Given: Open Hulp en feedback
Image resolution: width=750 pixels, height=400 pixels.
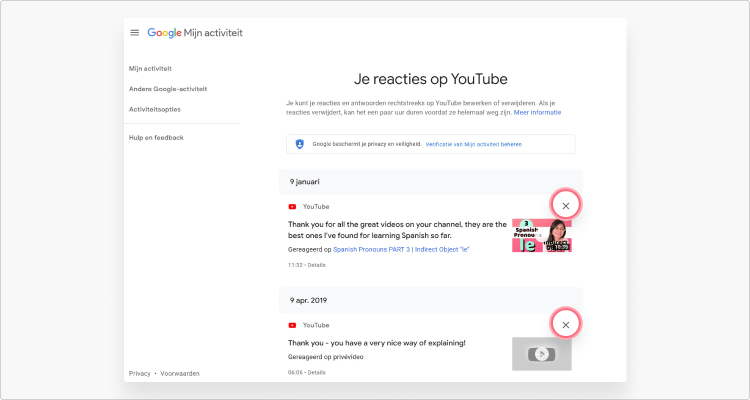Looking at the screenshot, I should pos(156,137).
